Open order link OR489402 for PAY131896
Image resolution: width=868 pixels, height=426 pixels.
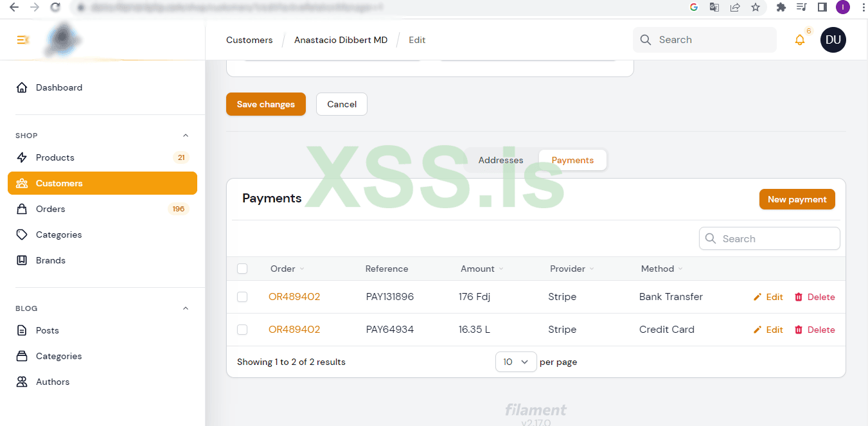tap(294, 297)
